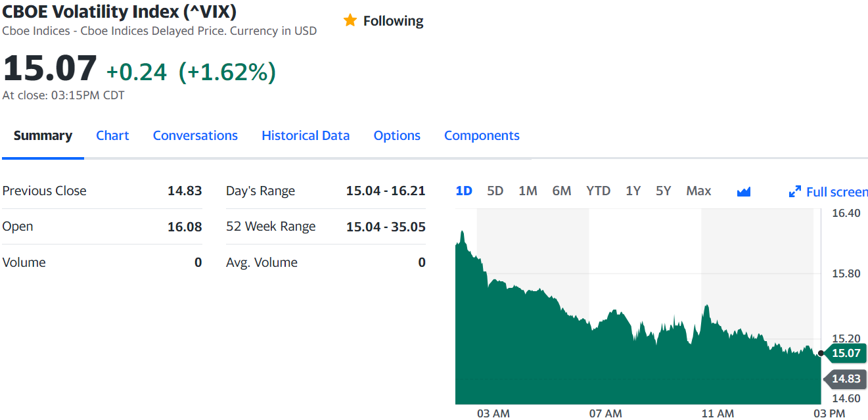Click the 16.40 y-axis label

tap(846, 213)
